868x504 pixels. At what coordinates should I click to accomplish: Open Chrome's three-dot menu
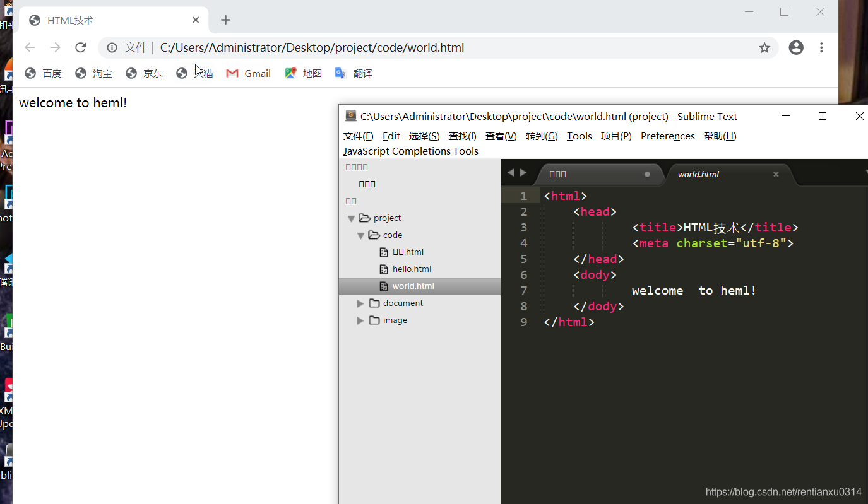click(821, 47)
